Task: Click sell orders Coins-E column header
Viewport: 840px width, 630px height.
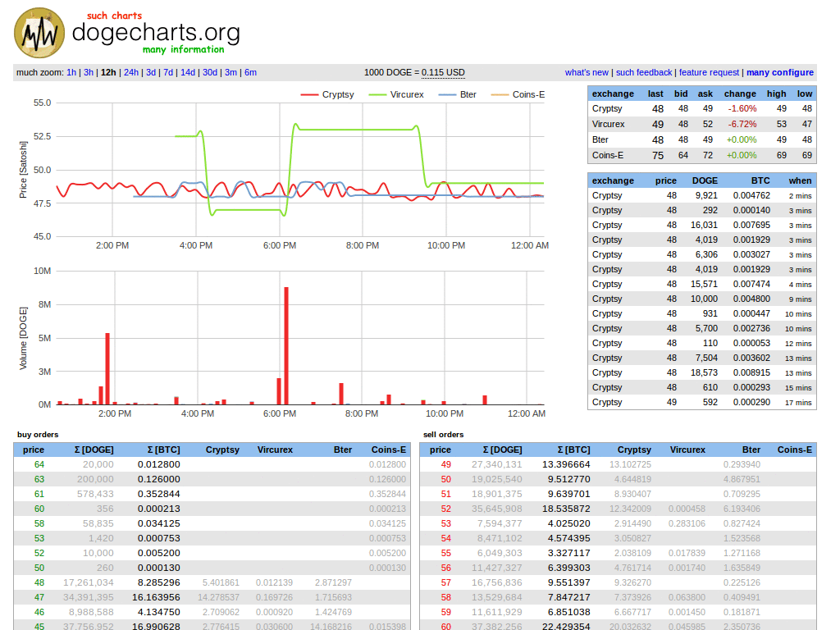Action: (794, 450)
